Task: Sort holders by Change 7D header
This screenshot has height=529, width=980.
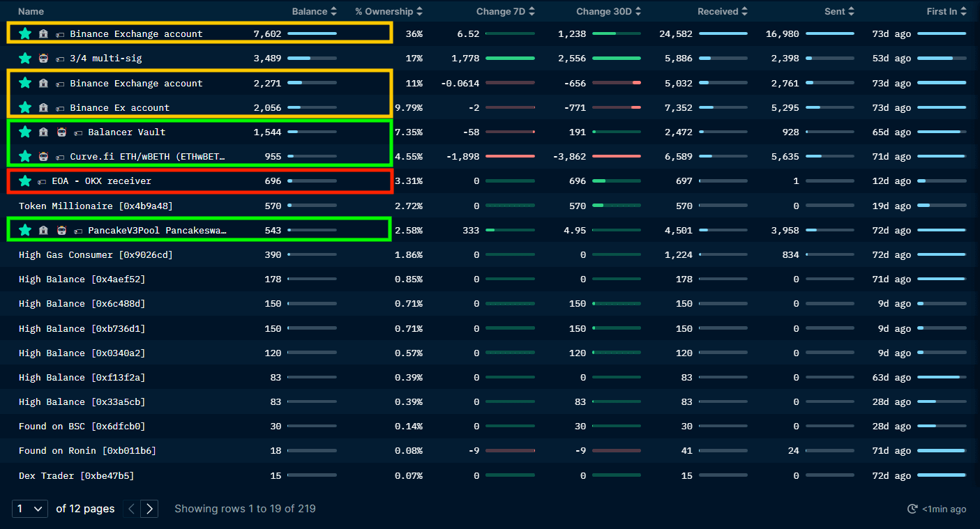Action: click(x=506, y=11)
